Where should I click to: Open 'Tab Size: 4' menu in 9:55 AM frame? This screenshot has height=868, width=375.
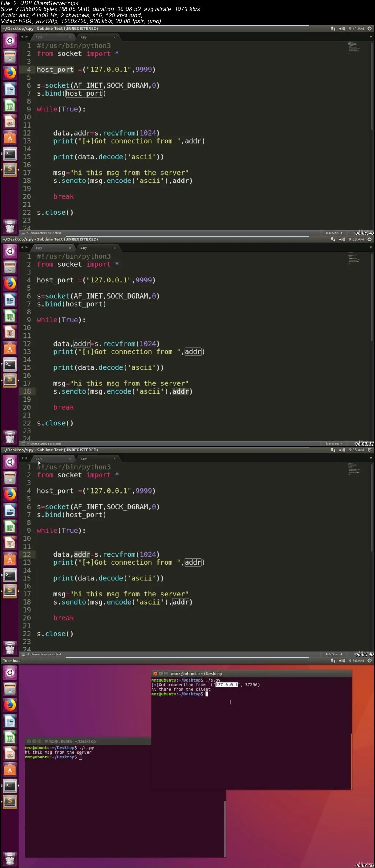(x=334, y=654)
